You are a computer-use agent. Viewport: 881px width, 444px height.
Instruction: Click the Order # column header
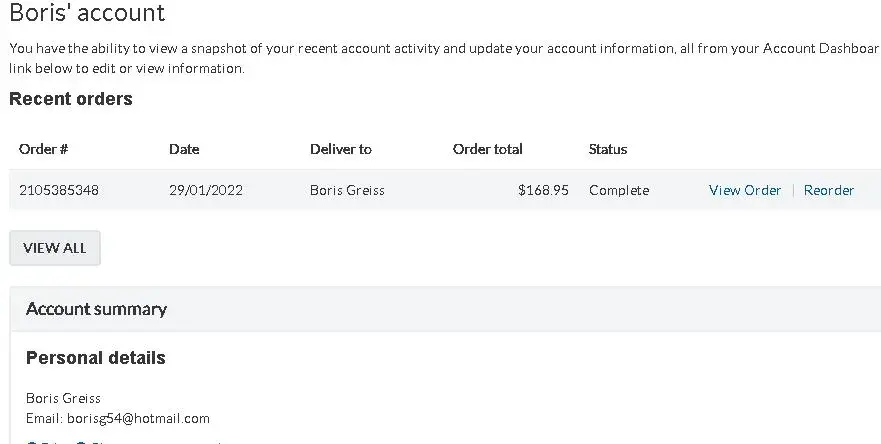[x=44, y=149]
